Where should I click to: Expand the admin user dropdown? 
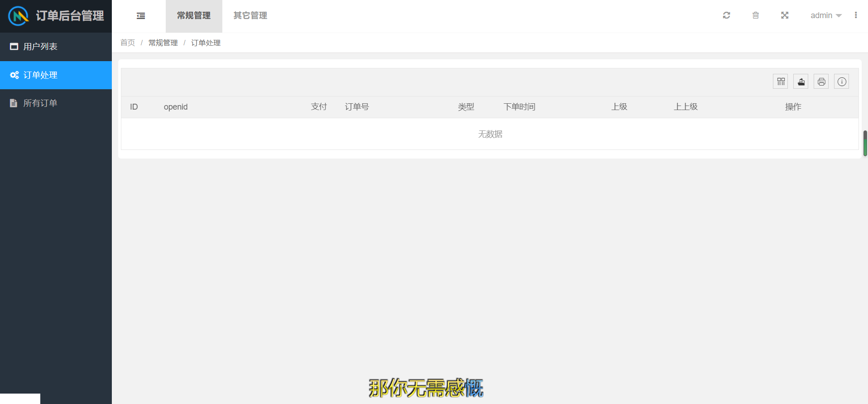(825, 15)
